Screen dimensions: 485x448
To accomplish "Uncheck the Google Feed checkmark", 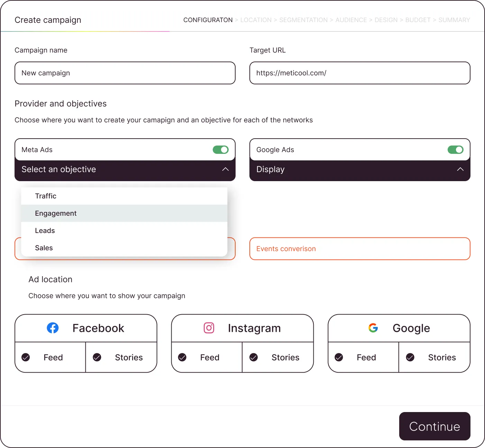I will click(x=339, y=357).
